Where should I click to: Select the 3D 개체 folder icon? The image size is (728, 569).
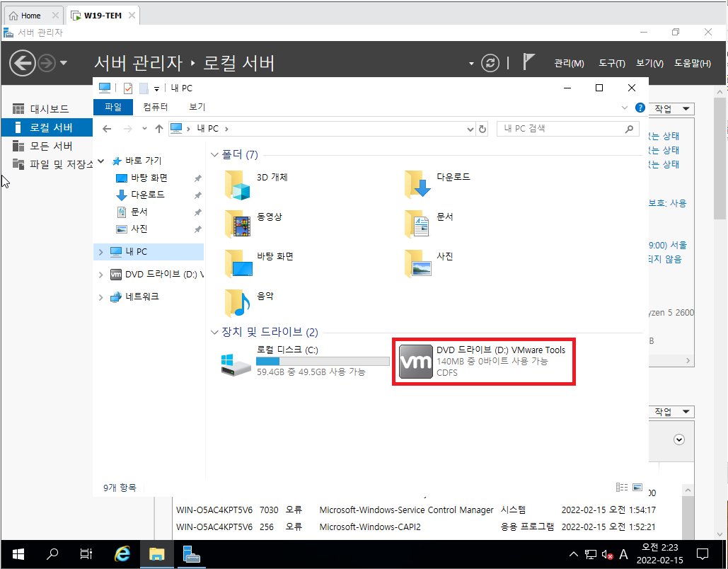coord(238,185)
